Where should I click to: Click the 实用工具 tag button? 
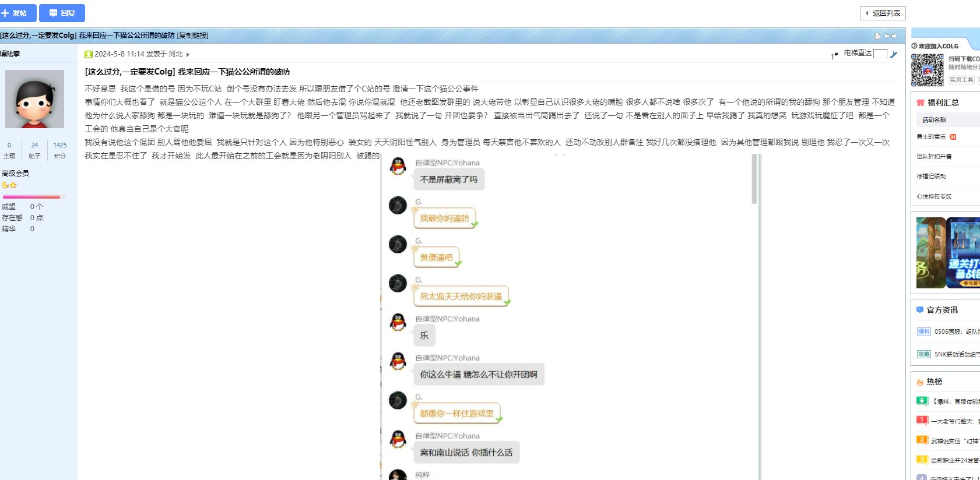pos(961,80)
